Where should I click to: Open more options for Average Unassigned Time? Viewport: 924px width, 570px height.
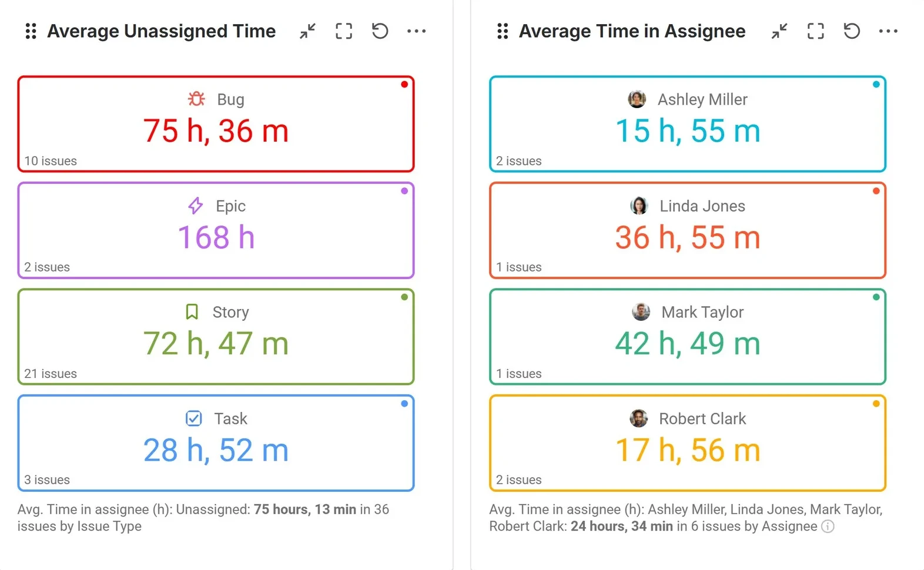click(417, 31)
